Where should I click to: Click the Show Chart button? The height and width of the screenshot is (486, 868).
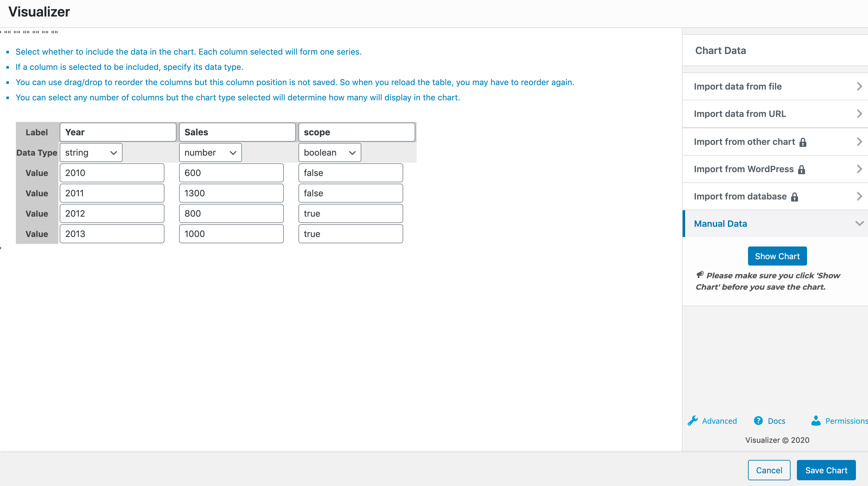777,256
